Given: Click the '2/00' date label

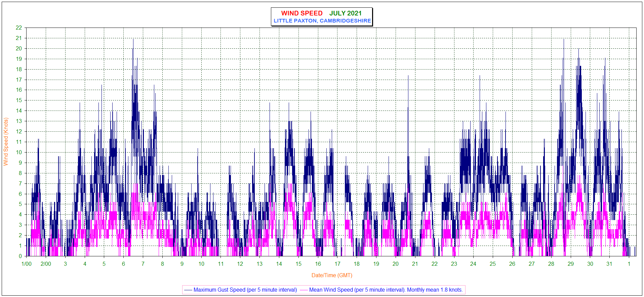Looking at the screenshot, I should point(46,264).
